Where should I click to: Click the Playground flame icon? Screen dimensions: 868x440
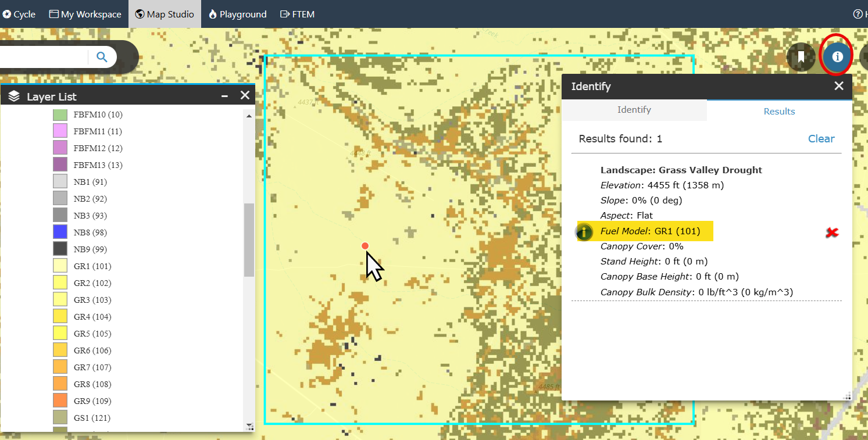212,13
